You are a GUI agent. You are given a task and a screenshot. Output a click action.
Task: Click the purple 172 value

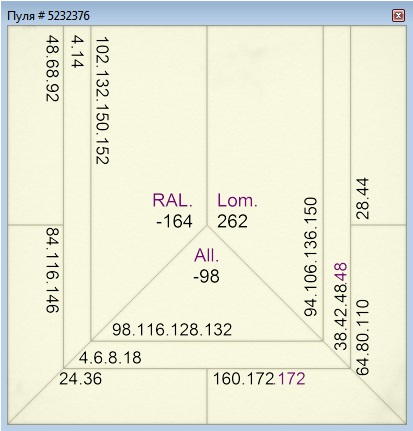[x=291, y=379]
